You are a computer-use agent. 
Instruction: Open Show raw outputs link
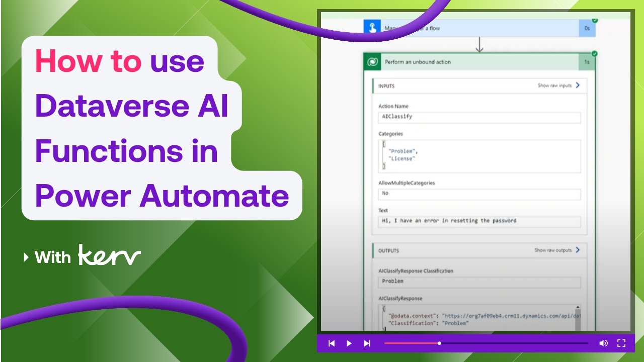[x=553, y=250]
